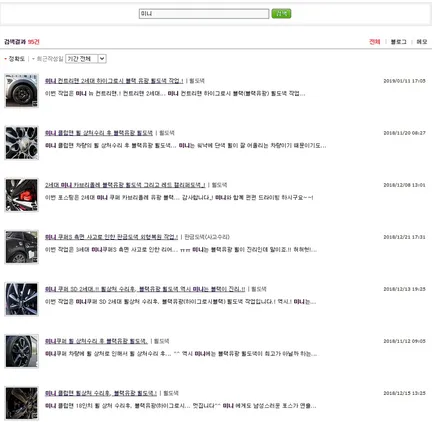Open third result title link about red caliper
The height and width of the screenshot is (422, 440).
click(x=125, y=185)
